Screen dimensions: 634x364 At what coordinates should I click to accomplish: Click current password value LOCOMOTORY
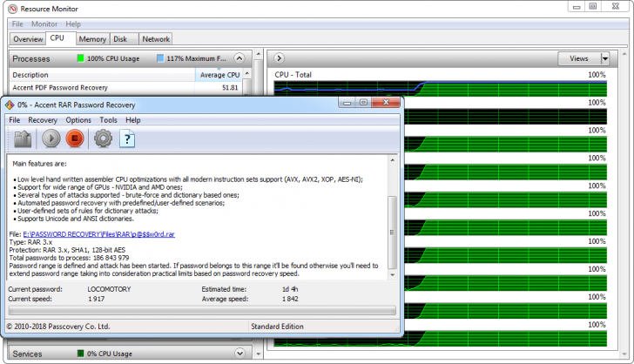click(109, 289)
